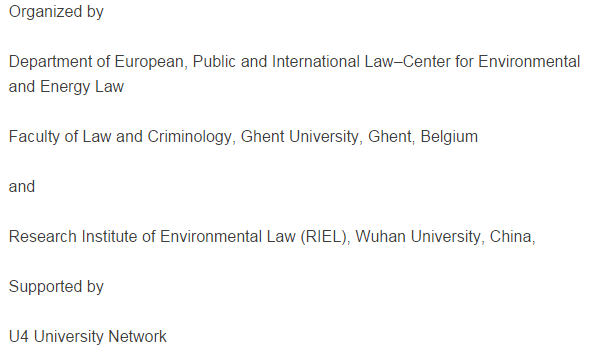Click the word 'Organized'
This screenshot has width=606, height=360.
(x=45, y=12)
